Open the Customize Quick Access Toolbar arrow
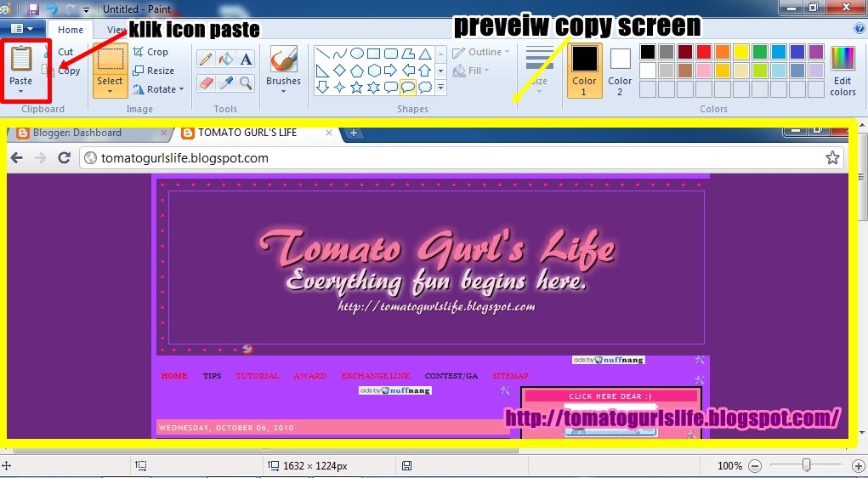The height and width of the screenshot is (478, 868). click(x=87, y=9)
